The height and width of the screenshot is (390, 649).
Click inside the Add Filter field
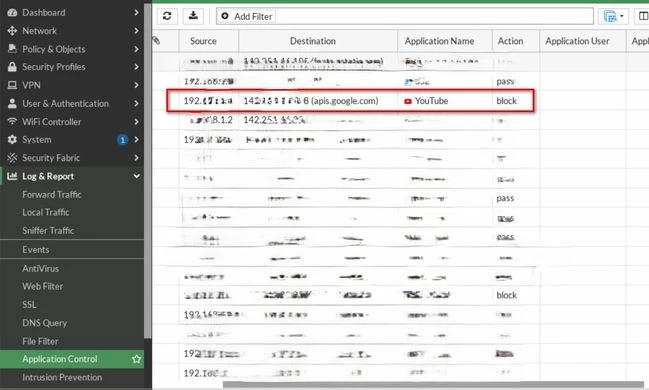click(405, 16)
